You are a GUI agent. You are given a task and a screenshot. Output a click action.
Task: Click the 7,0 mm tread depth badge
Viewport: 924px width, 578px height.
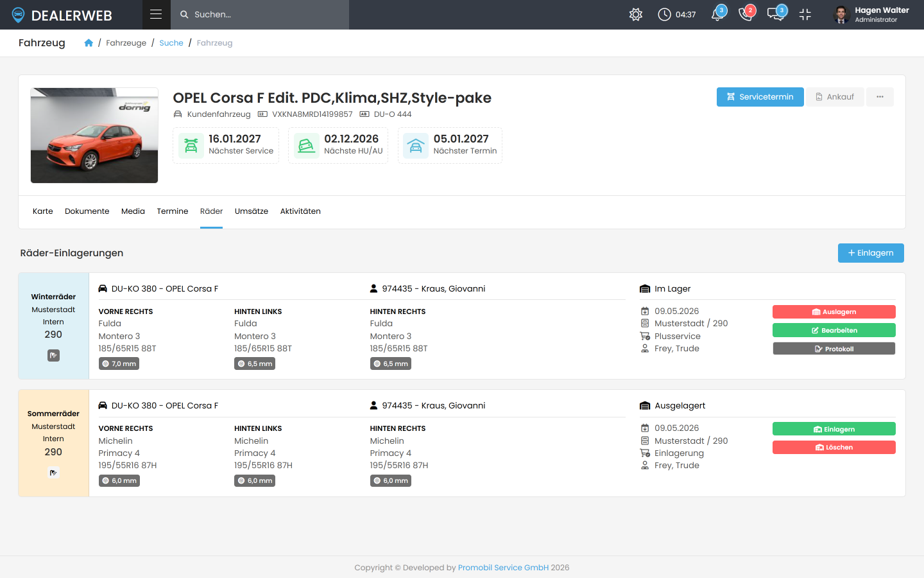[x=119, y=363]
